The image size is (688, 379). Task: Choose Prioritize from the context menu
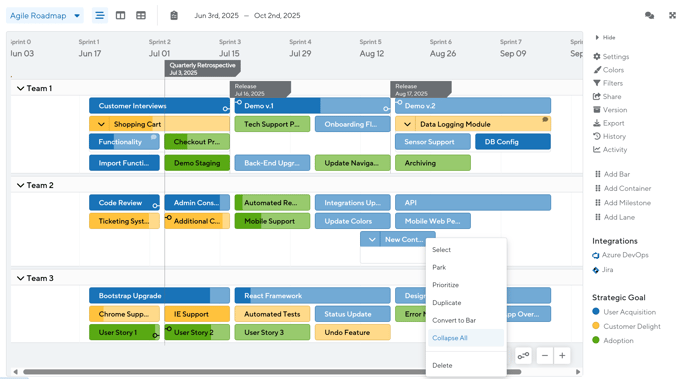coord(466,285)
